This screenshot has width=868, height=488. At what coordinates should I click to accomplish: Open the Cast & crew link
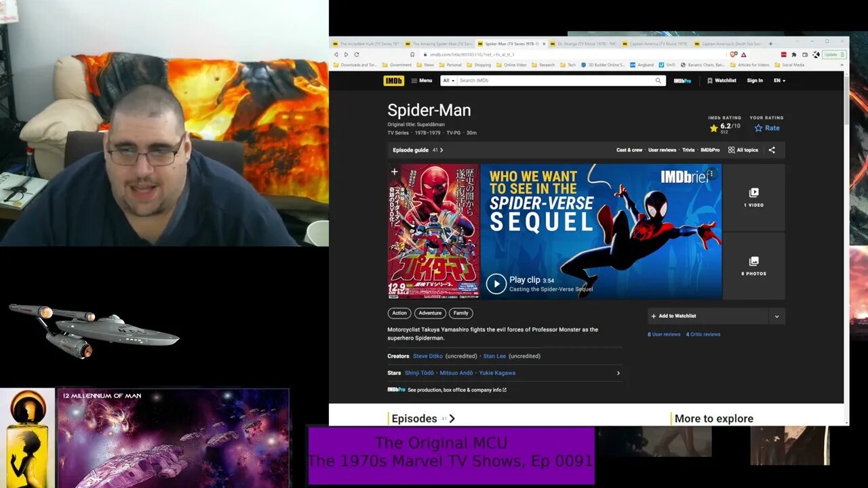[x=629, y=150]
